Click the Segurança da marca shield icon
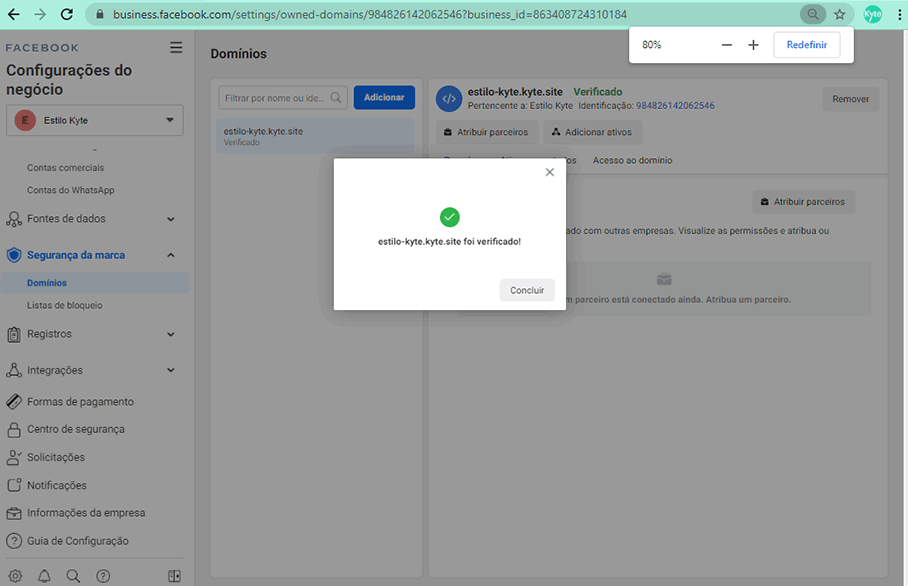This screenshot has height=586, width=908. [x=14, y=255]
